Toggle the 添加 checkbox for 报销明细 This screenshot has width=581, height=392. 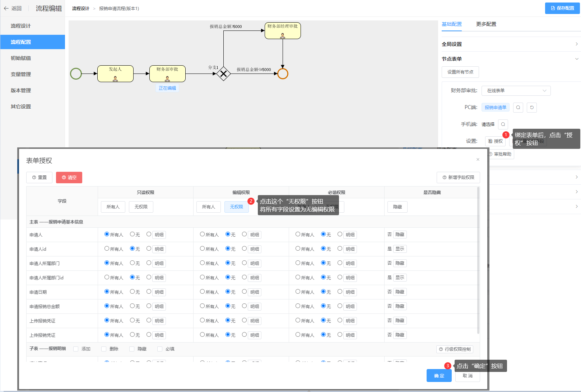[x=76, y=349]
